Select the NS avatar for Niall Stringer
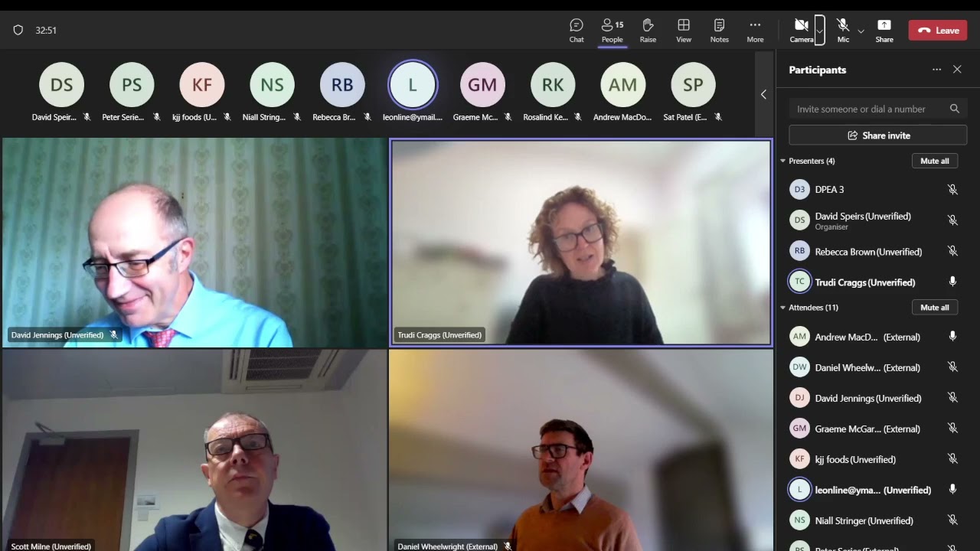The image size is (980, 551). (273, 84)
